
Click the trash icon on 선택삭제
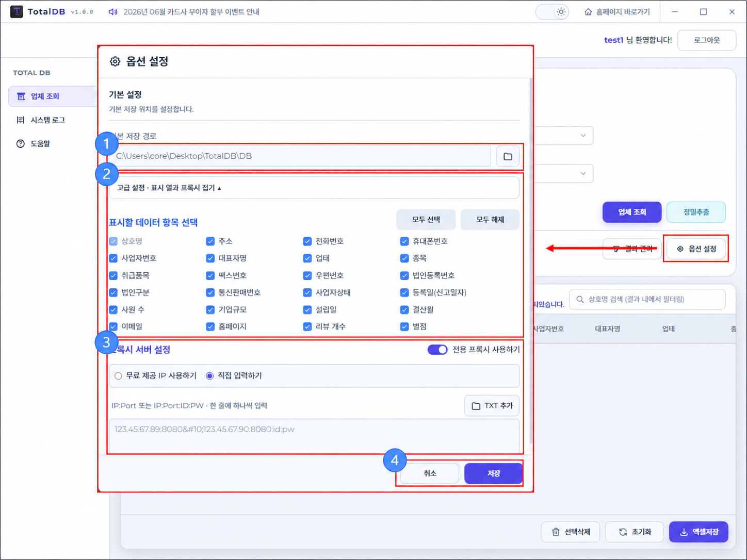point(556,532)
